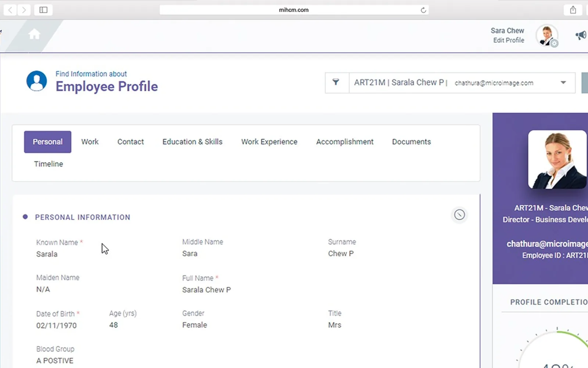Image resolution: width=588 pixels, height=368 pixels.
Task: Open the announcements megaphone icon
Action: click(581, 35)
